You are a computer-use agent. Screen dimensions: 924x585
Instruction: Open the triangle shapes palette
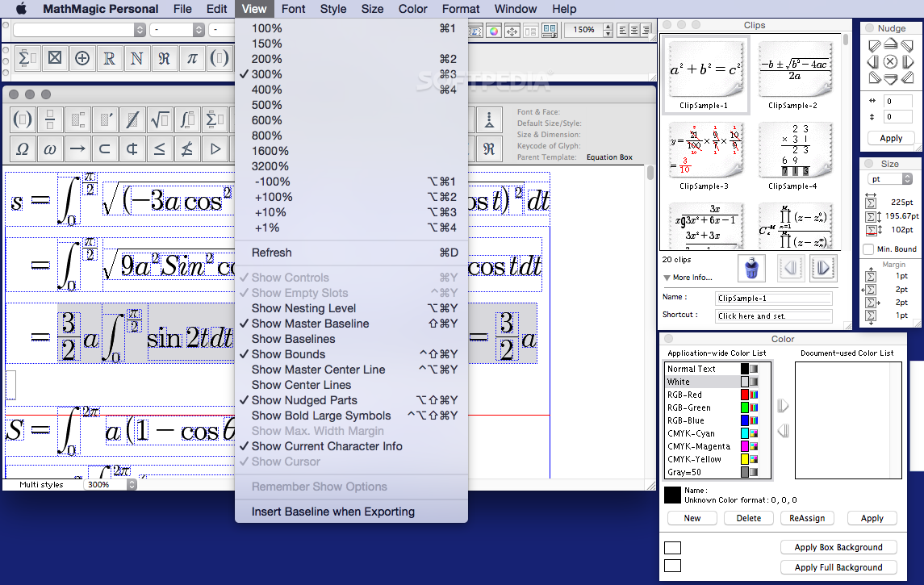tap(215, 148)
